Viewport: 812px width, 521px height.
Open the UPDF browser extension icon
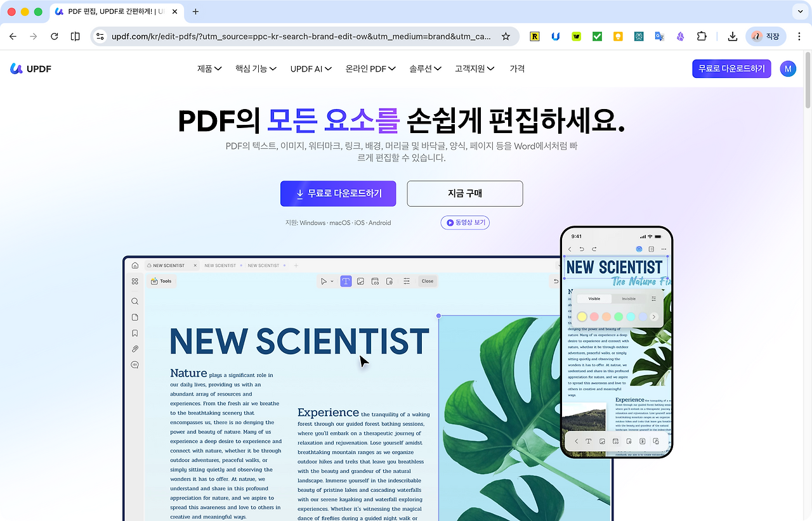pos(555,37)
